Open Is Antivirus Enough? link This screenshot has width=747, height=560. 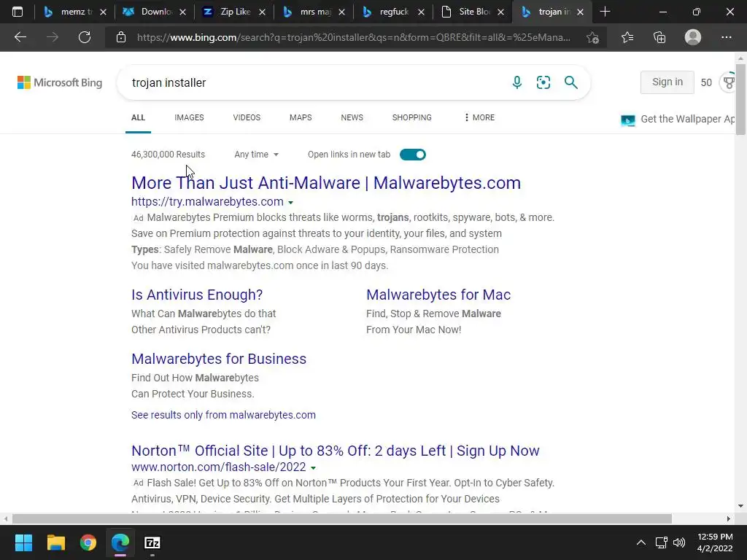pyautogui.click(x=197, y=295)
